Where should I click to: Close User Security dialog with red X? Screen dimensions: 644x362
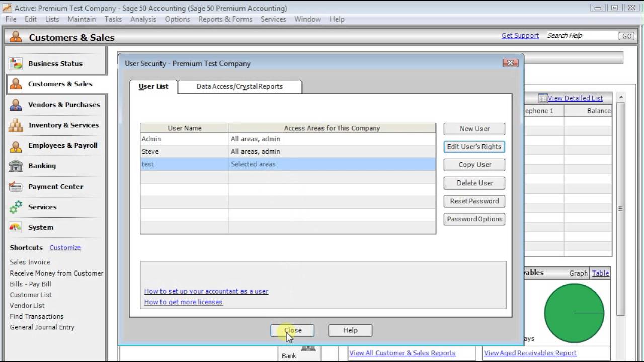point(510,63)
